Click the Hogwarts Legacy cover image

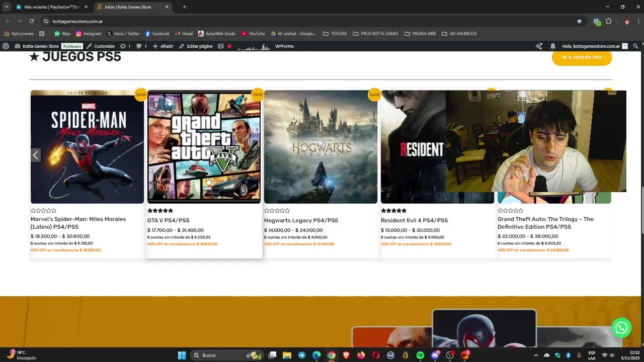pos(320,147)
